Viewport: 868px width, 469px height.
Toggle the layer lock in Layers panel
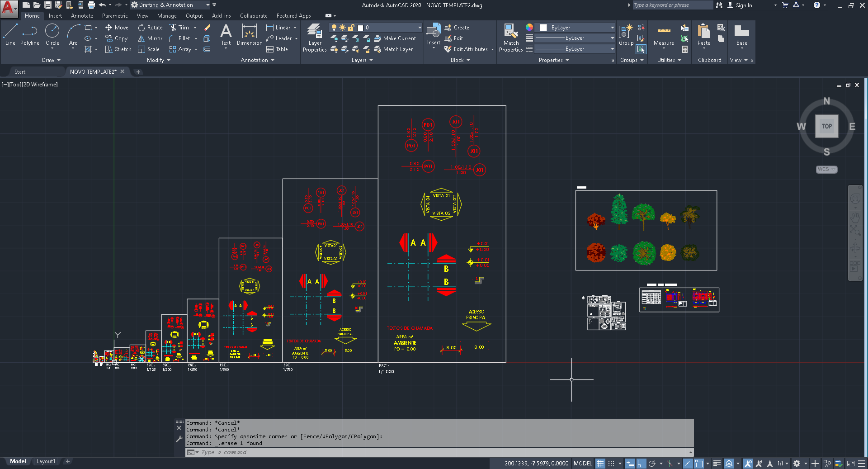[x=350, y=27]
